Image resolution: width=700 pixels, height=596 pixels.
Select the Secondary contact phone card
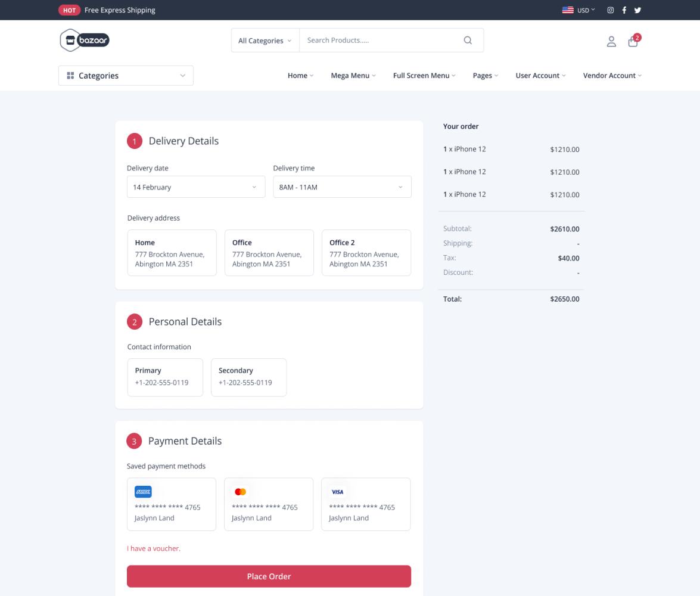[248, 377]
